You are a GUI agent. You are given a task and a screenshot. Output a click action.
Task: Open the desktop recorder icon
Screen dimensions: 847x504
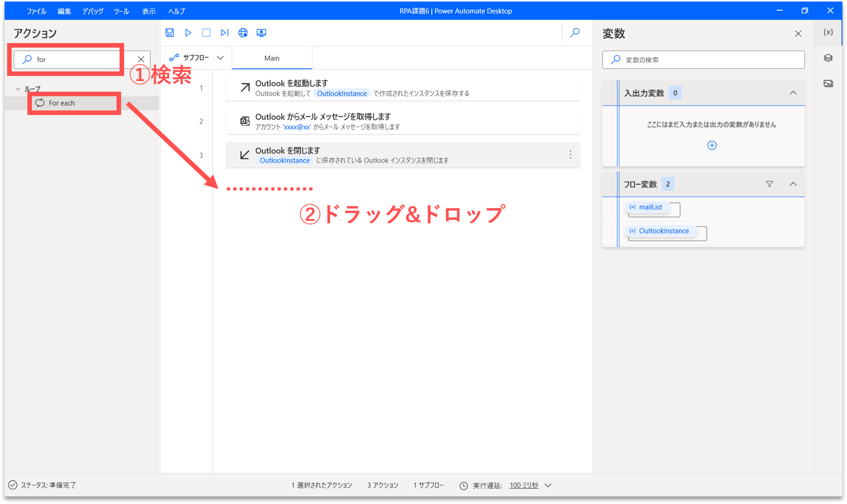261,33
